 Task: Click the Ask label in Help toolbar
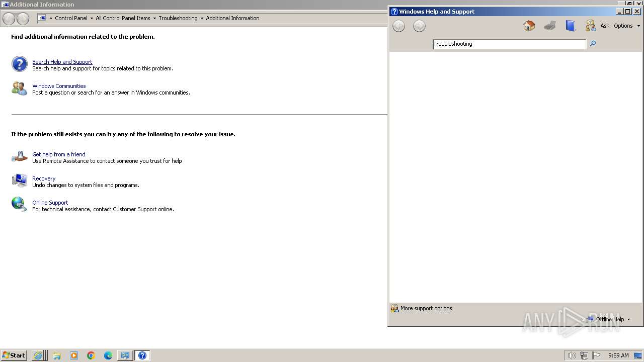click(x=605, y=26)
